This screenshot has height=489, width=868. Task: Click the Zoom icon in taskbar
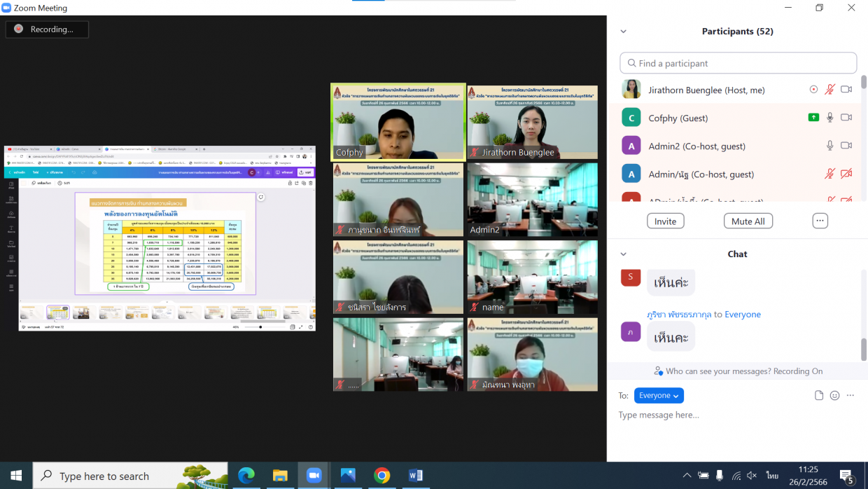point(314,476)
